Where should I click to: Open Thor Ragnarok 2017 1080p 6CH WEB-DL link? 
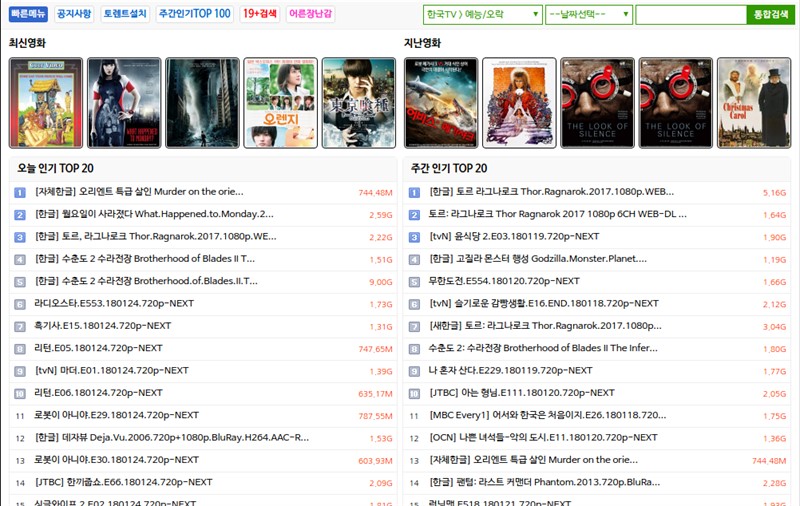click(x=558, y=214)
